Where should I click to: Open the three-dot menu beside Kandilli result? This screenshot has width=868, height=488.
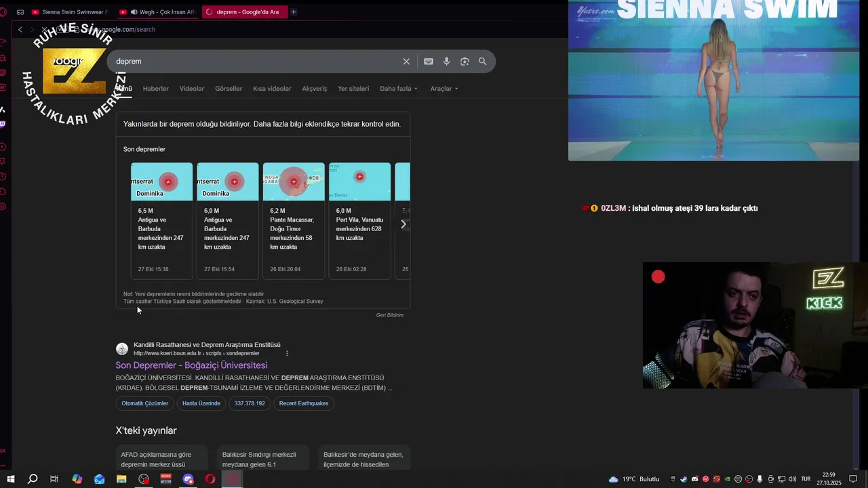point(287,353)
